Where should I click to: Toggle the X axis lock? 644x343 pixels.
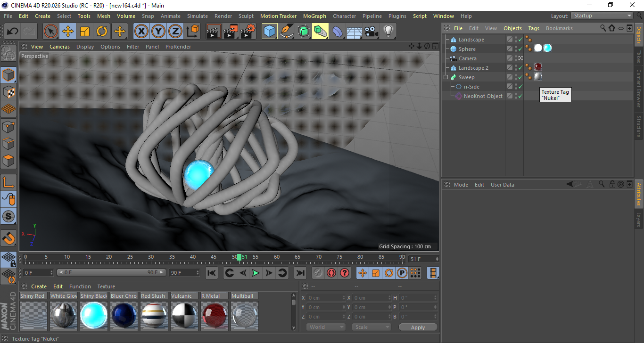(x=141, y=32)
